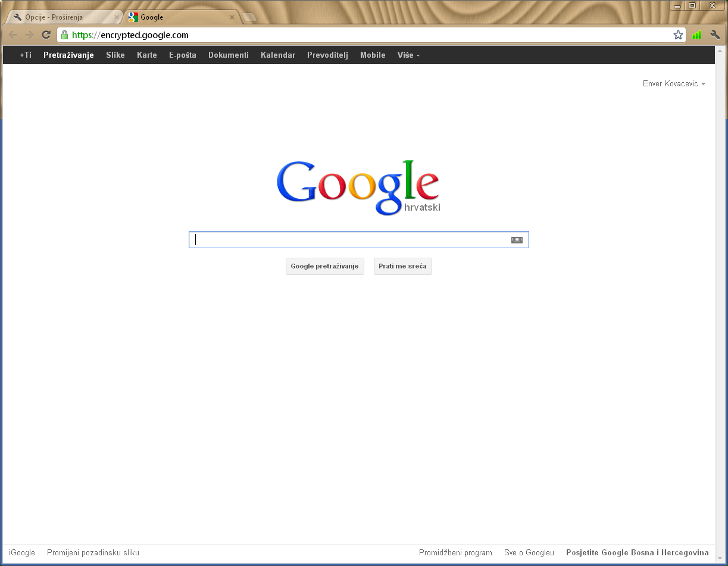Click the back navigation arrow
Image resolution: width=728 pixels, height=566 pixels.
point(13,35)
